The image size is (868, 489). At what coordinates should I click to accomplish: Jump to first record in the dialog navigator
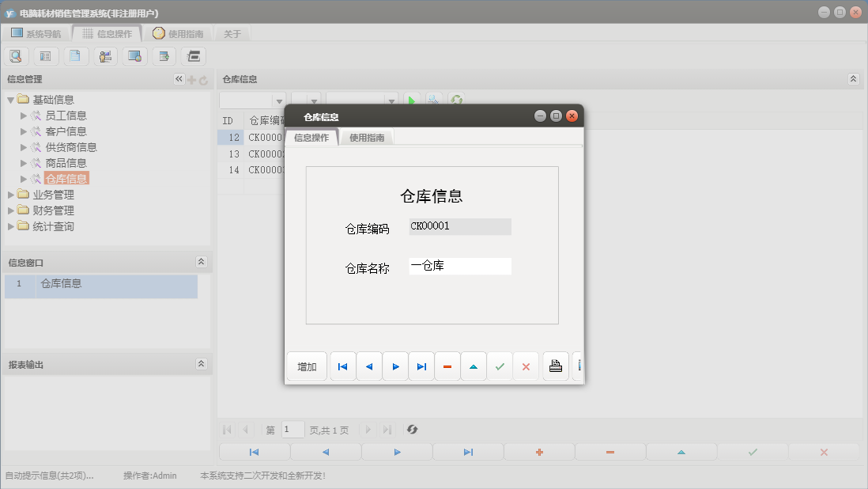[342, 366]
